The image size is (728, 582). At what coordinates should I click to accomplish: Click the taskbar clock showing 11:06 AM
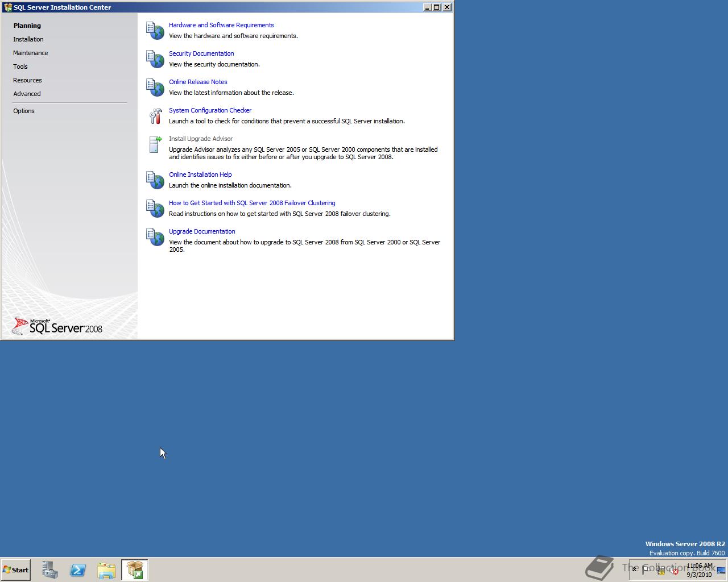click(x=699, y=570)
